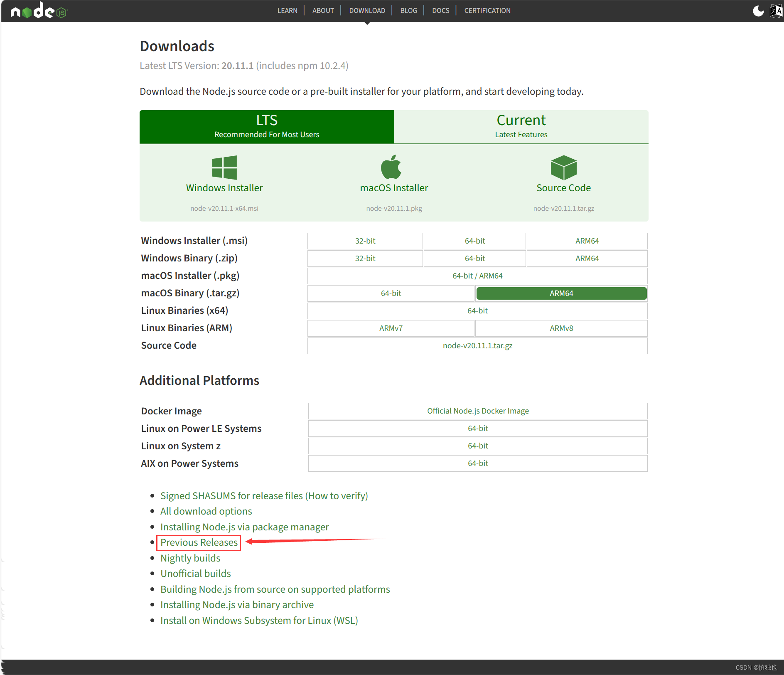Image resolution: width=784 pixels, height=675 pixels.
Task: Open Install on Windows Subsystem for Linux
Action: [x=259, y=621]
